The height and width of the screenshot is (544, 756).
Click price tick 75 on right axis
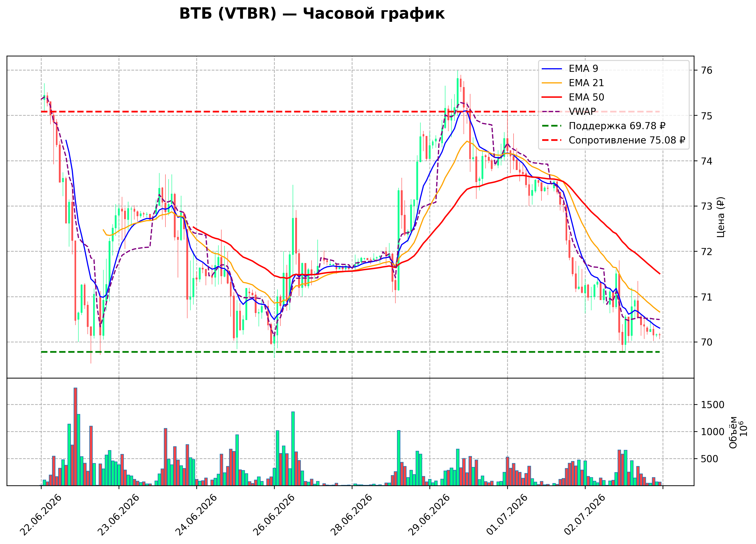707,116
